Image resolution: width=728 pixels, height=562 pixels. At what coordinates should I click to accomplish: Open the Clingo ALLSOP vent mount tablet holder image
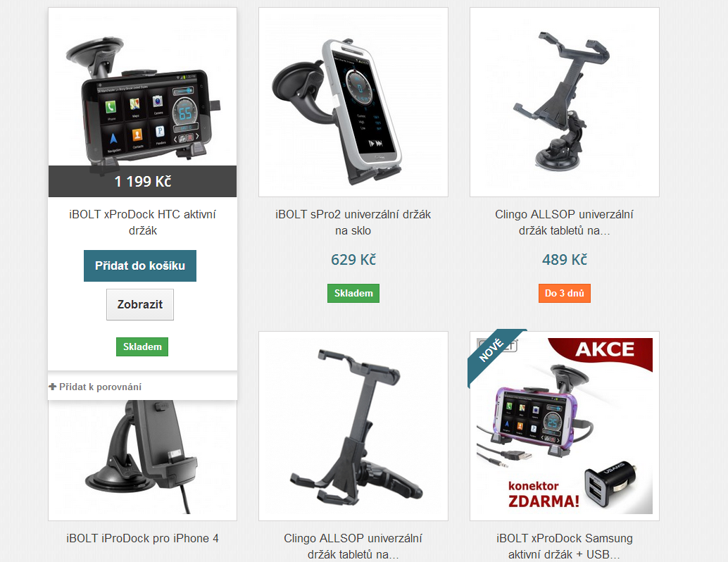tap(353, 426)
